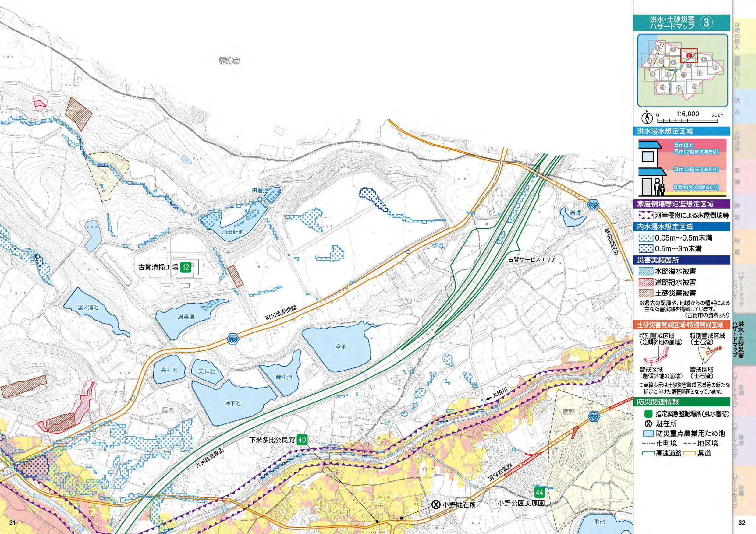
Task: Click the 駐在所 legend symbol
Action: [649, 424]
